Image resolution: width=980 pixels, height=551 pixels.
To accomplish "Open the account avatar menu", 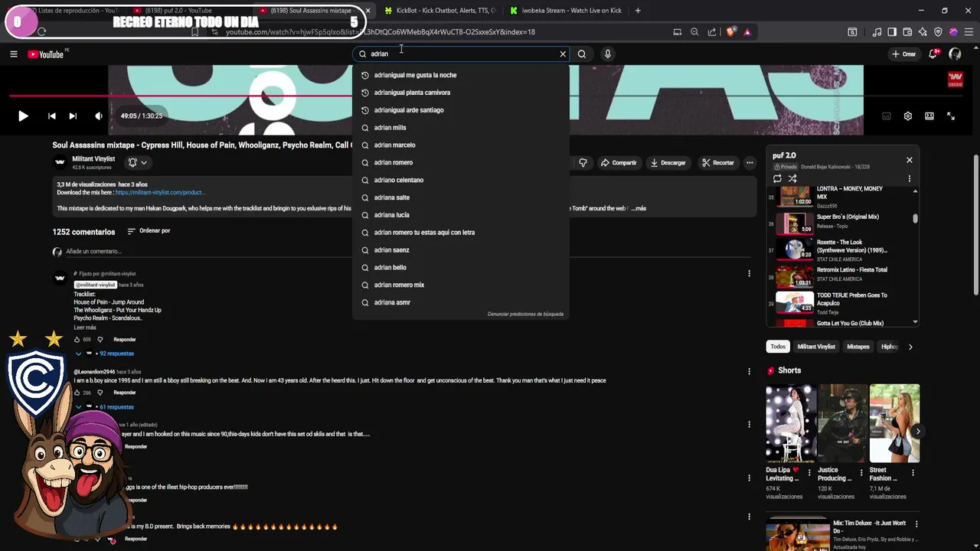I will tap(955, 54).
